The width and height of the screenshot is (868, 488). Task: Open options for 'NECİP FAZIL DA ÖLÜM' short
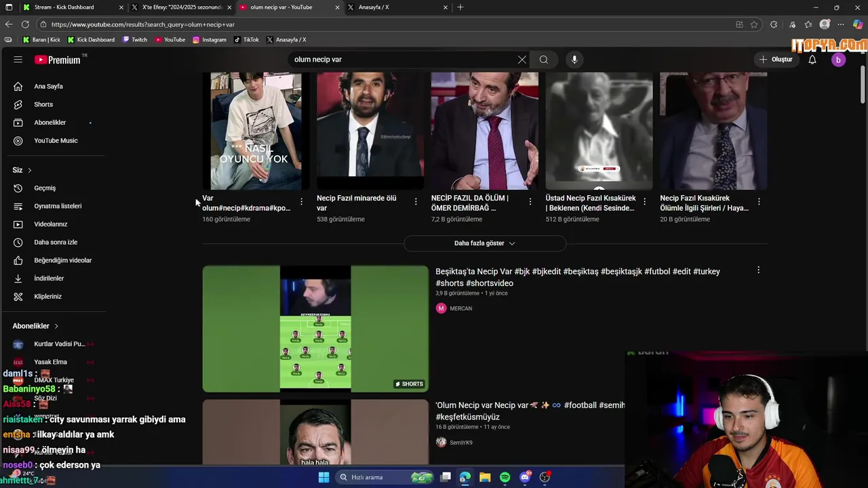pos(530,202)
